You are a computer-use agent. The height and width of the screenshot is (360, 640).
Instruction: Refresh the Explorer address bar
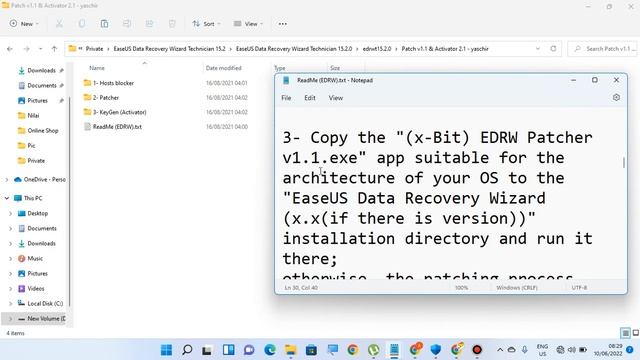553,49
